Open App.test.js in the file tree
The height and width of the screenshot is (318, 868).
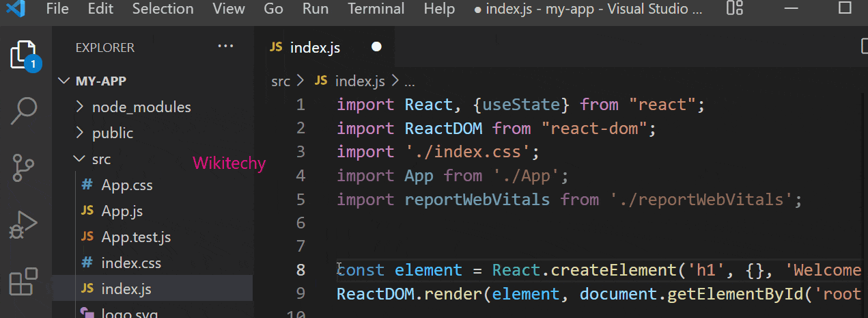tap(135, 237)
